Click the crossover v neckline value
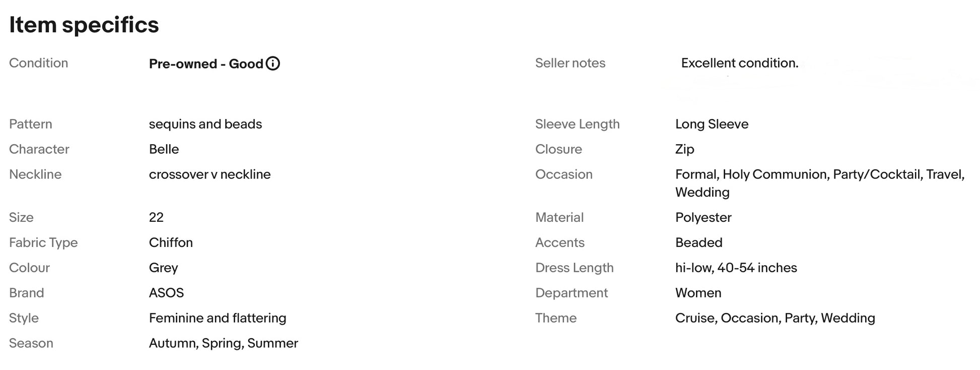 coord(209,174)
